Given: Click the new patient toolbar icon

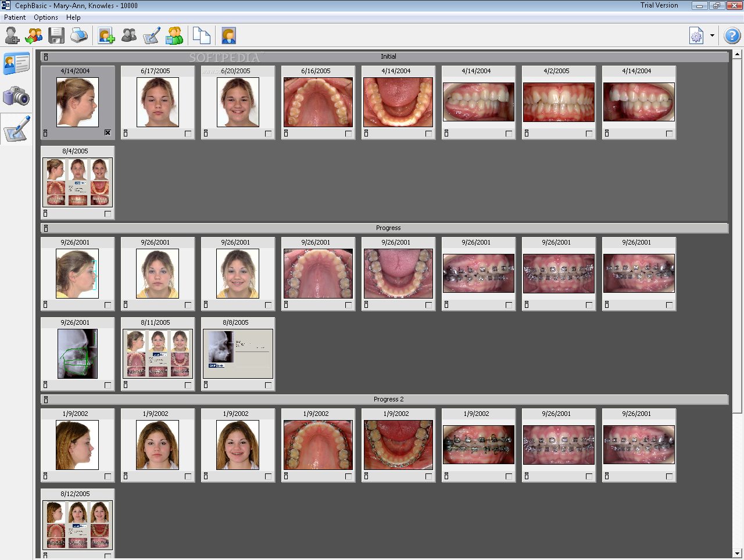Looking at the screenshot, I should click(x=12, y=35).
